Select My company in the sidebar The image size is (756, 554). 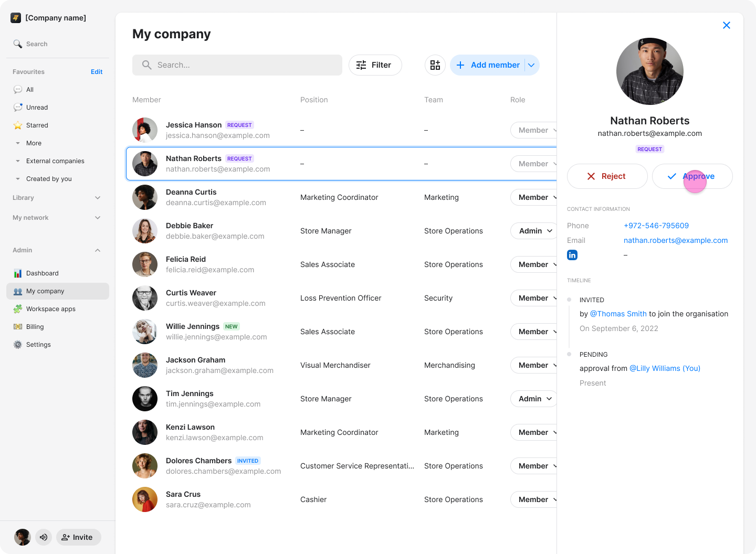(x=58, y=291)
